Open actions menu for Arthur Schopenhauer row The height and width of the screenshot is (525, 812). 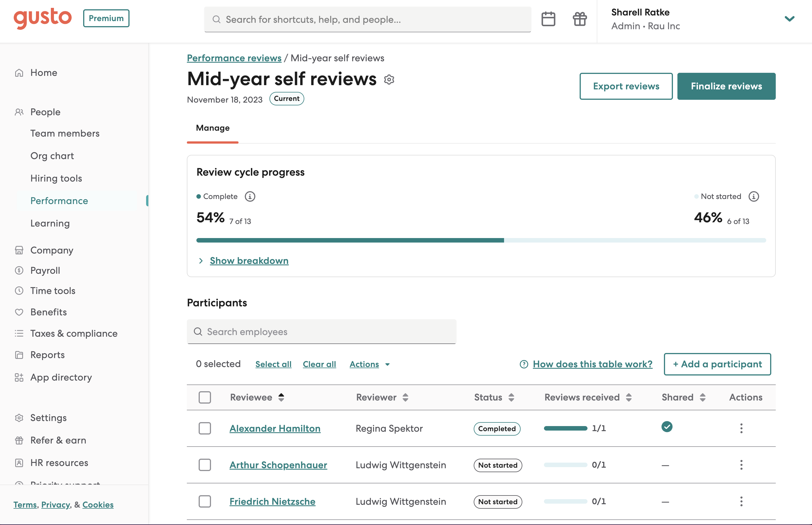(x=741, y=465)
